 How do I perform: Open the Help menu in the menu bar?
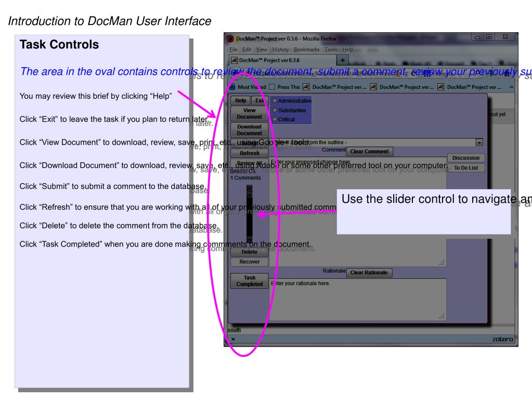click(x=347, y=49)
